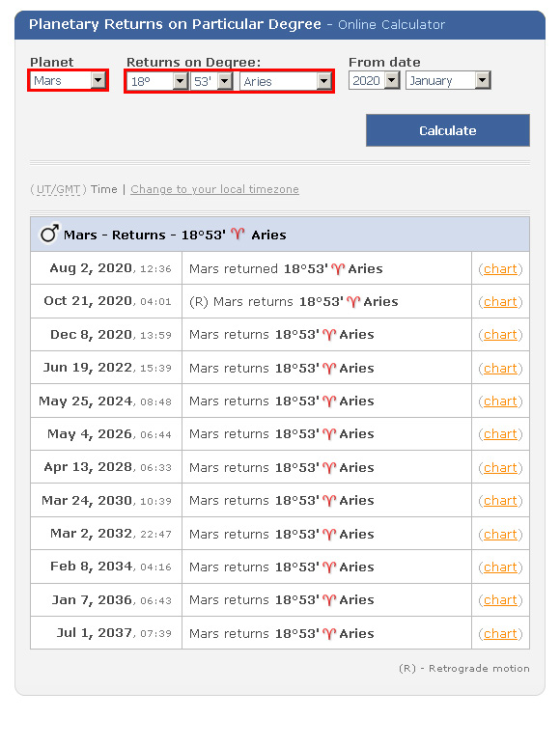The width and height of the screenshot is (560, 747).
Task: Open the zodiac sign dropdown showing Aries
Action: (286, 81)
